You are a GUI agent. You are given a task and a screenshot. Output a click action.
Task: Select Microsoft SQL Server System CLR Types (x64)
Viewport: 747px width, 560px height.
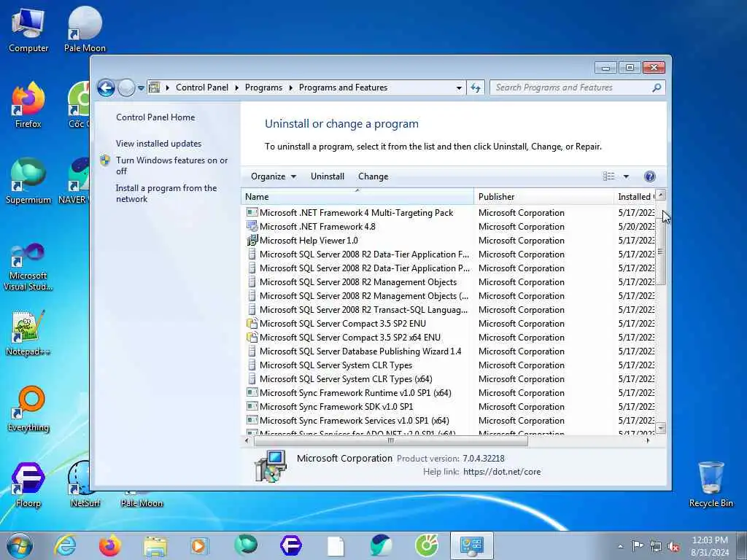449,378
